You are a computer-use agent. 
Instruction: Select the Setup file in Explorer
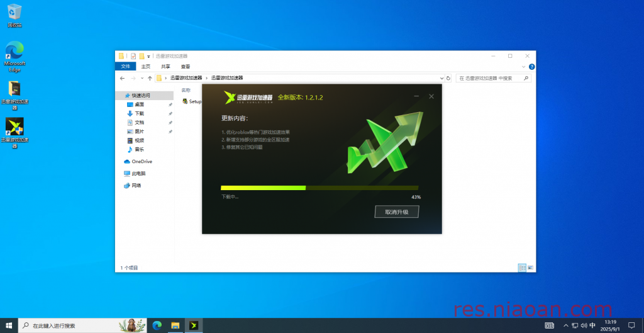click(192, 101)
